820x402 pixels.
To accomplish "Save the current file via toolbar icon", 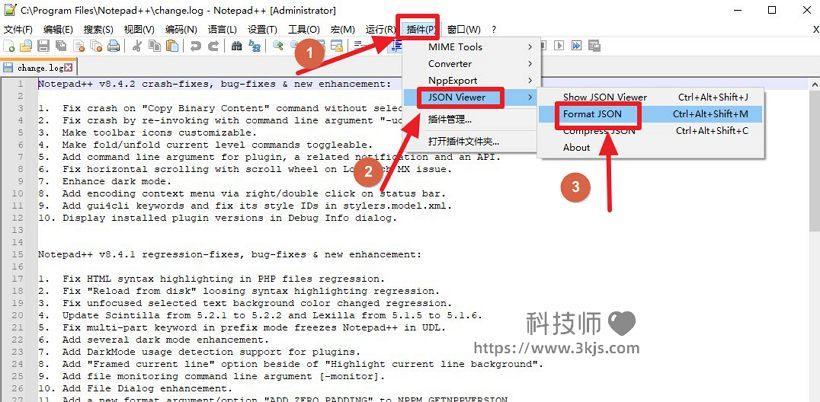I will click(43, 47).
